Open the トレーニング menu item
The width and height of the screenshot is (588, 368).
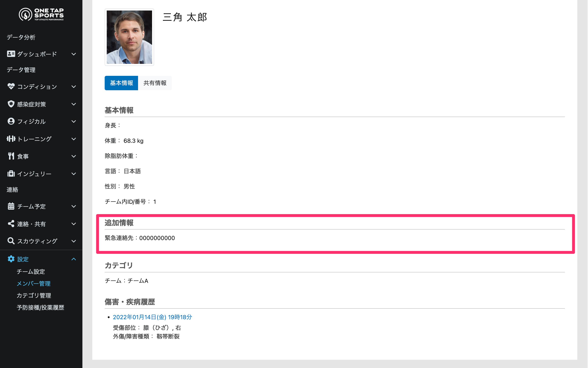point(41,139)
